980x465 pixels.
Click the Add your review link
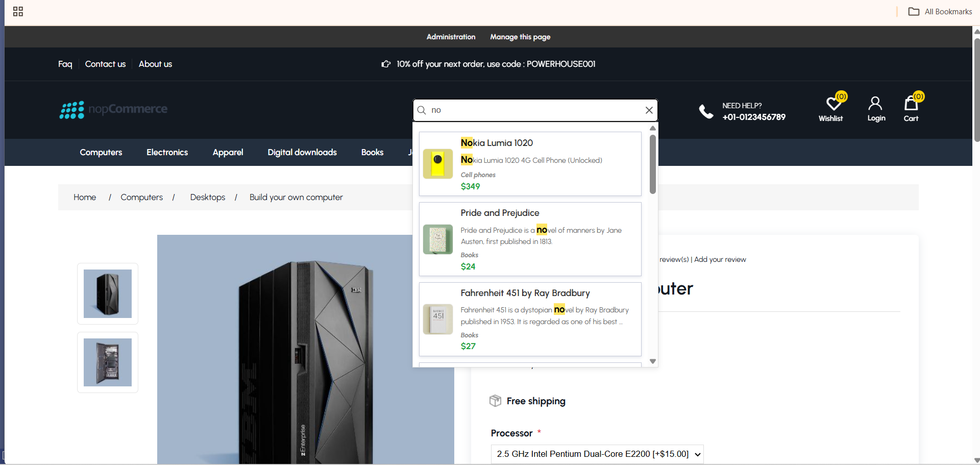point(720,259)
